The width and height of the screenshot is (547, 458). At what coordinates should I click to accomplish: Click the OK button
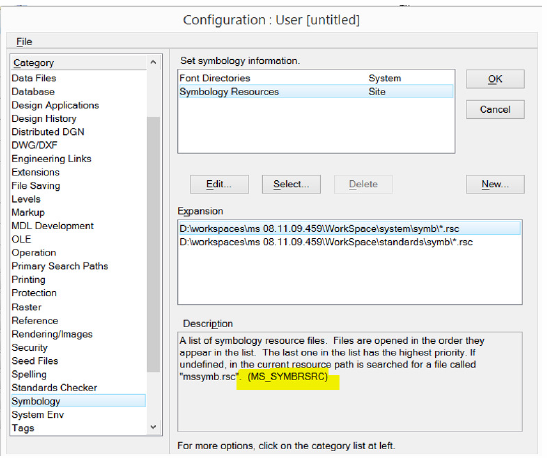click(x=495, y=79)
